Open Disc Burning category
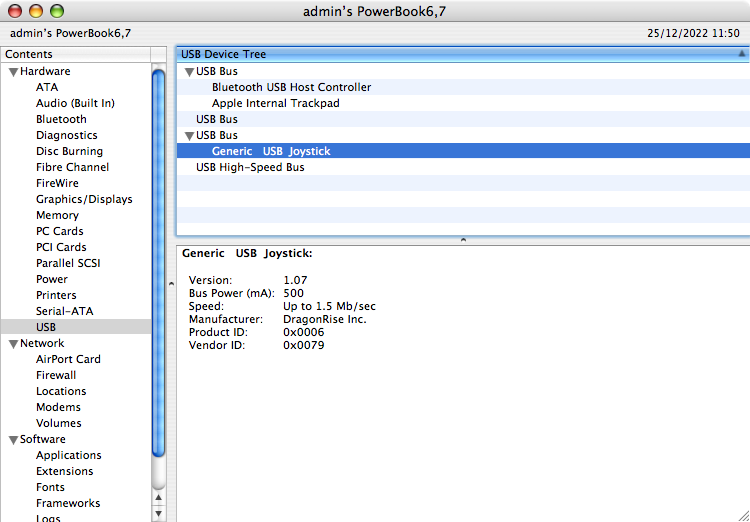This screenshot has height=522, width=750. [x=69, y=151]
